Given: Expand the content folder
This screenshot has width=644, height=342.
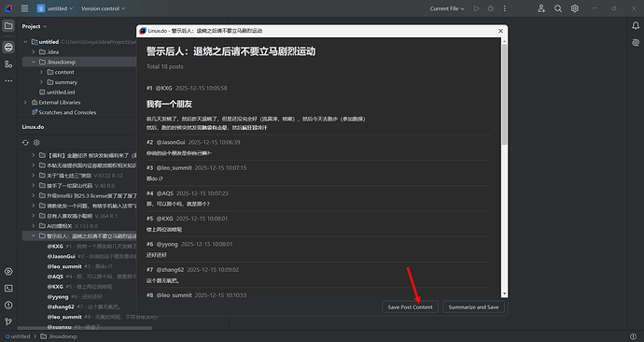Looking at the screenshot, I should pyautogui.click(x=41, y=72).
